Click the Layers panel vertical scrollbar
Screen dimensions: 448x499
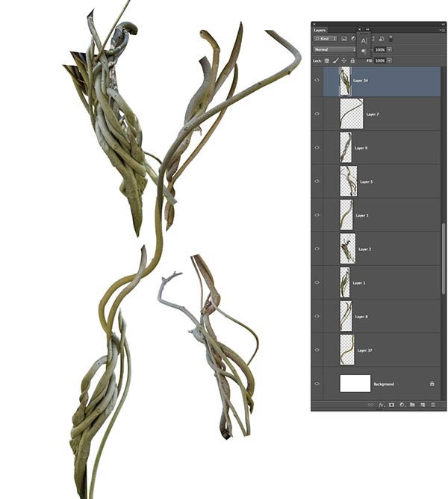click(444, 258)
